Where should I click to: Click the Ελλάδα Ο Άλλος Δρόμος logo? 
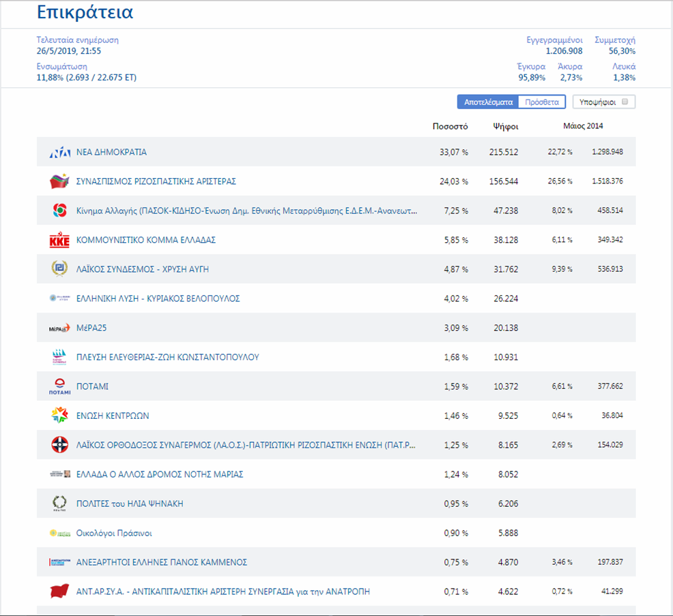pyautogui.click(x=60, y=474)
